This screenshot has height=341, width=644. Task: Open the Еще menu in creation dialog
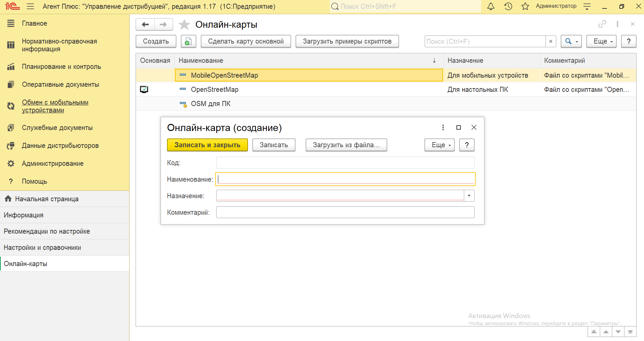click(x=439, y=145)
